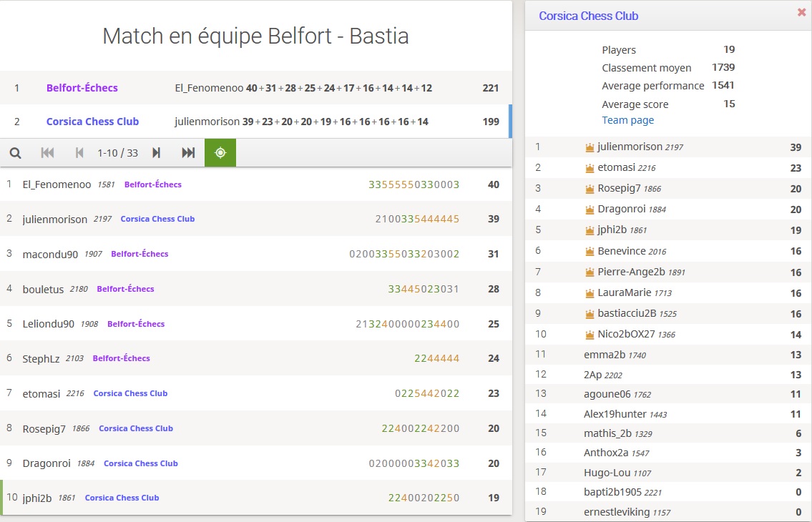Open El_Fenomenoo's row in standings

(x=256, y=184)
